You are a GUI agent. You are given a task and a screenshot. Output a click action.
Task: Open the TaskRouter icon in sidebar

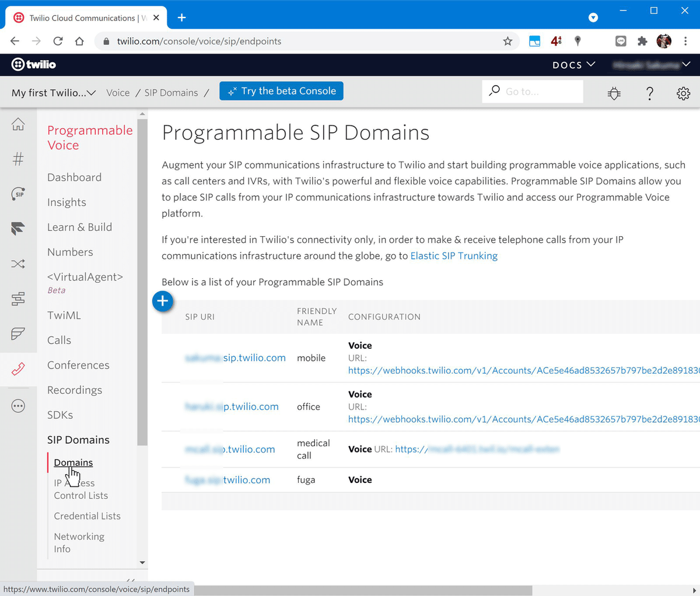(x=18, y=299)
